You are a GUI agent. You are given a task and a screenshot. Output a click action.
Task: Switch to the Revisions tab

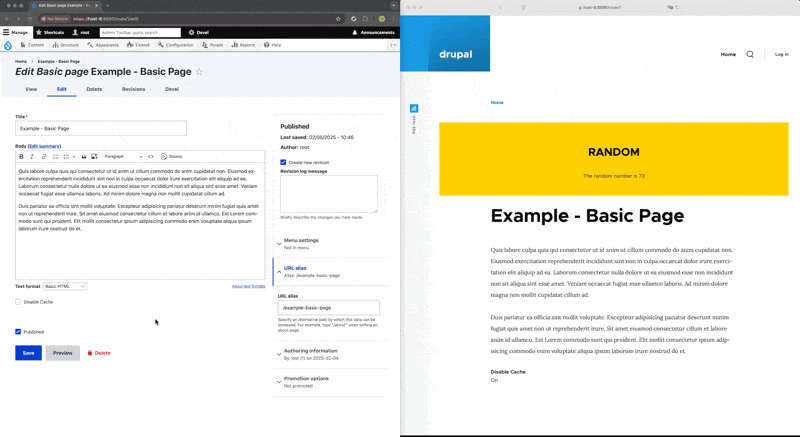[x=133, y=89]
